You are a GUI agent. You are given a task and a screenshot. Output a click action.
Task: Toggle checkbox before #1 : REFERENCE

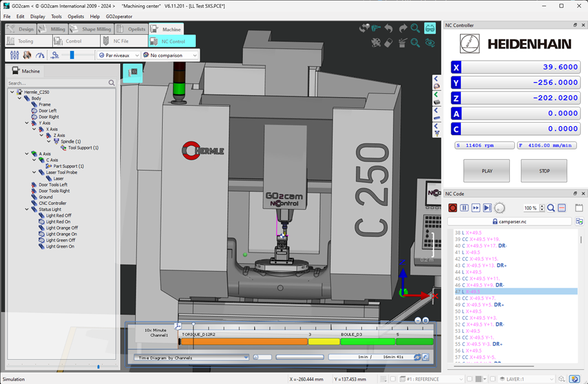[393, 379]
